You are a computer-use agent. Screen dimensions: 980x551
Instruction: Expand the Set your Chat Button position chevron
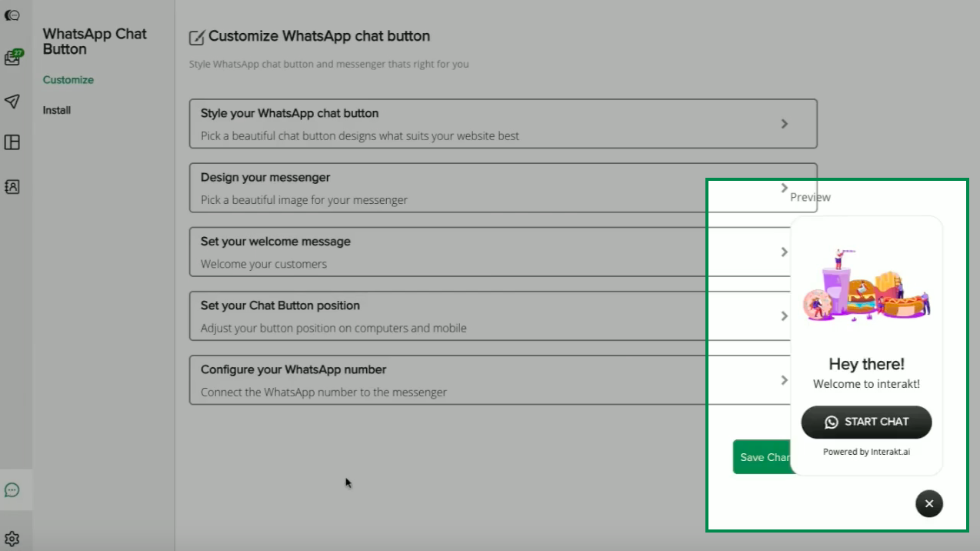click(x=785, y=316)
